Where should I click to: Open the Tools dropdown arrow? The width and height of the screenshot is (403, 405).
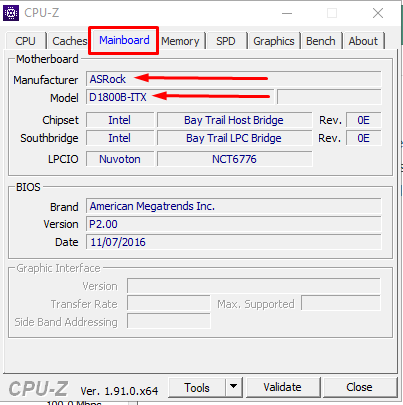[234, 387]
